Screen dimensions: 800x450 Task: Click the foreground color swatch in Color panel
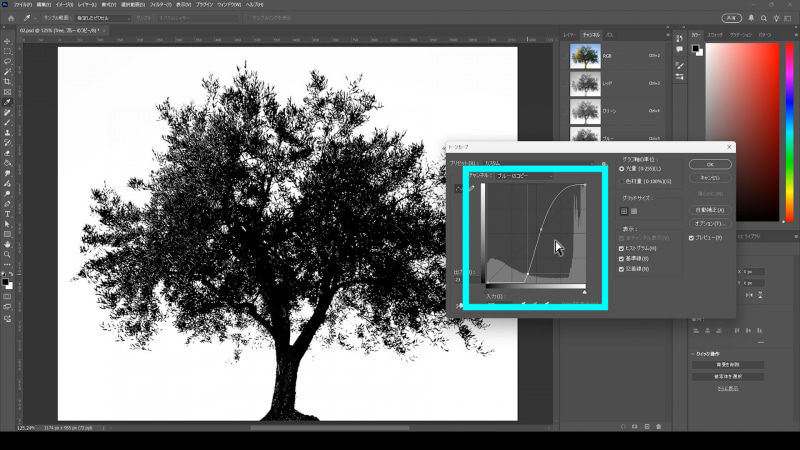click(x=695, y=48)
